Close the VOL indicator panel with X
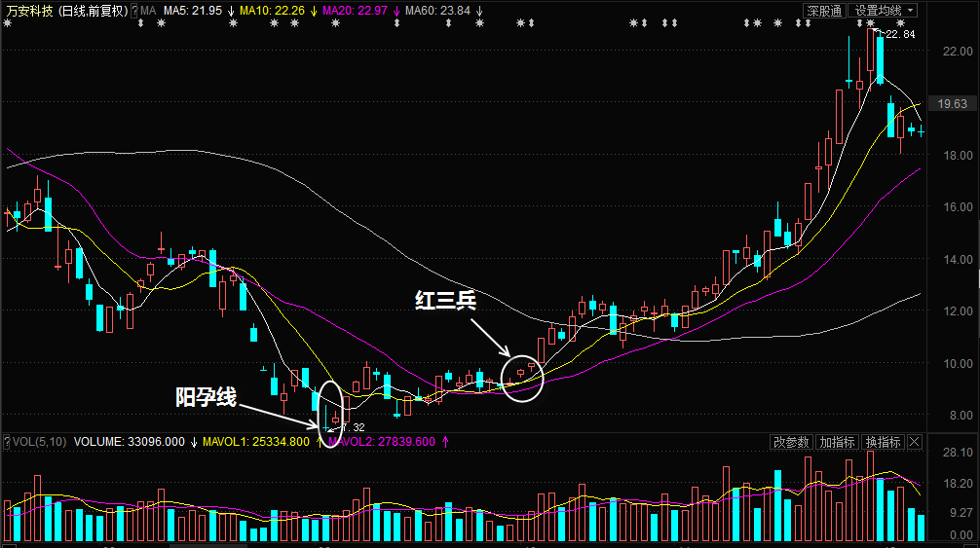 coord(915,442)
